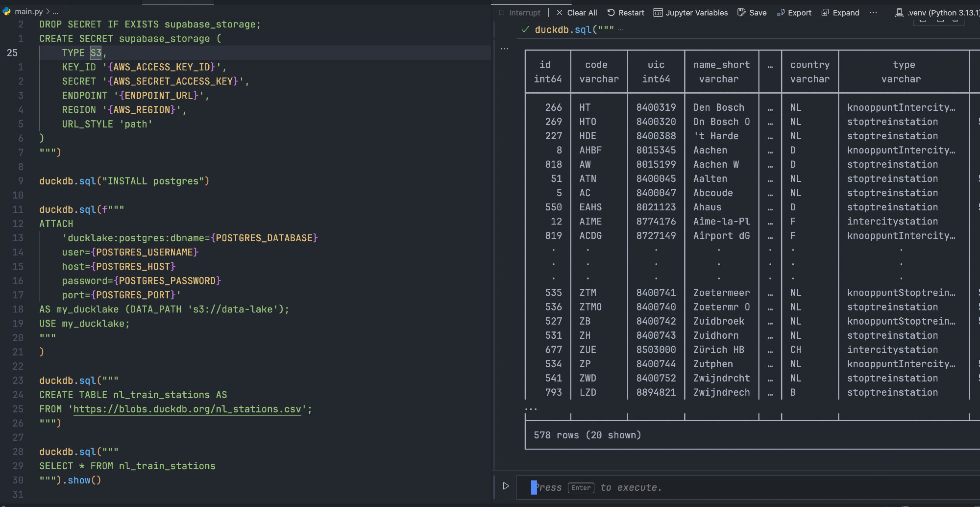This screenshot has width=980, height=507.
Task: Expand the collapsed duckdb.sql cell code
Action: tap(621, 30)
